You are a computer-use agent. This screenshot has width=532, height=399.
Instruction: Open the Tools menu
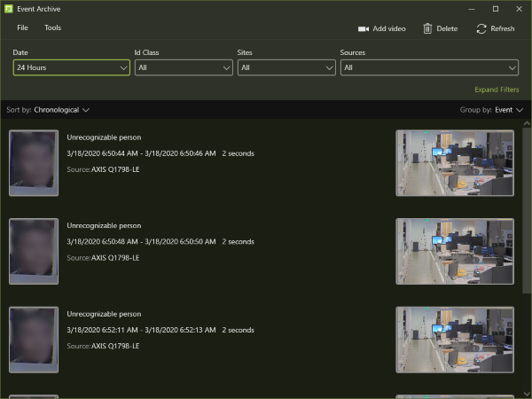(x=52, y=27)
